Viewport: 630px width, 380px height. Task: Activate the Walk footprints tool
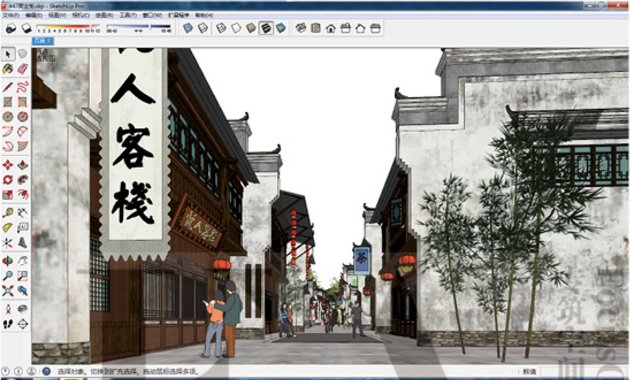8,324
